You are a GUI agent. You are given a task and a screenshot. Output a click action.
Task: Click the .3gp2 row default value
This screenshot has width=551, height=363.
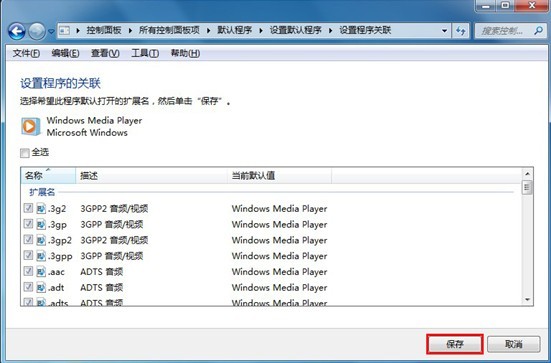pos(279,240)
